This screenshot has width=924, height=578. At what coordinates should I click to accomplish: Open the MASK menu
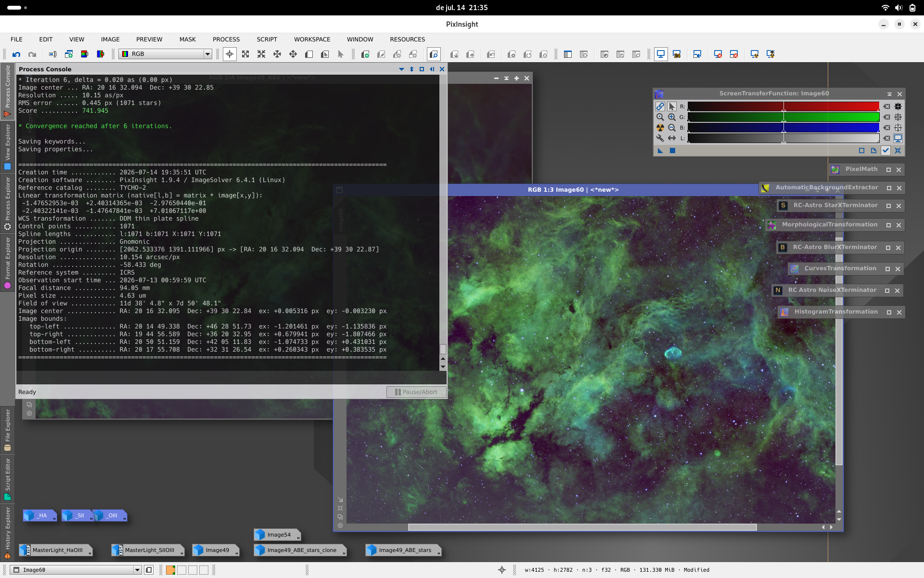188,39
